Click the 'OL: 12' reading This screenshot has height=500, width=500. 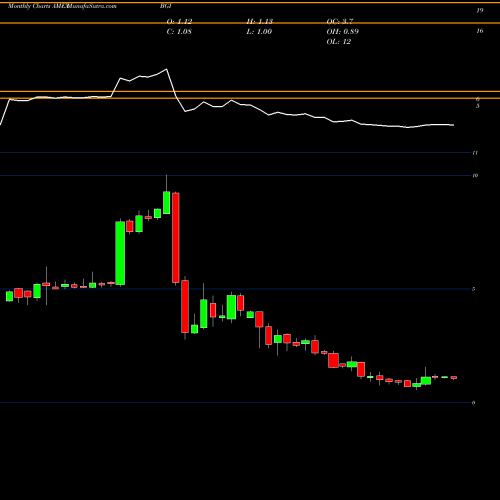pos(339,42)
